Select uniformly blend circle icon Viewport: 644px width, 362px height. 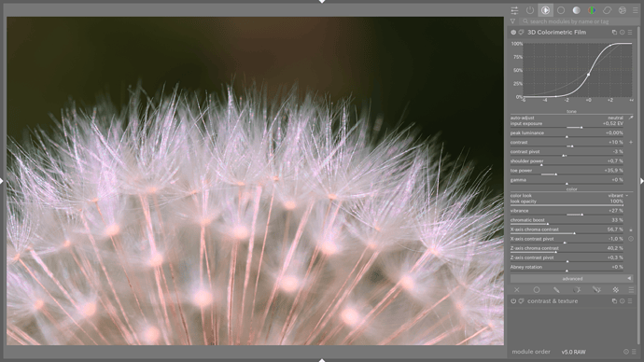(537, 290)
